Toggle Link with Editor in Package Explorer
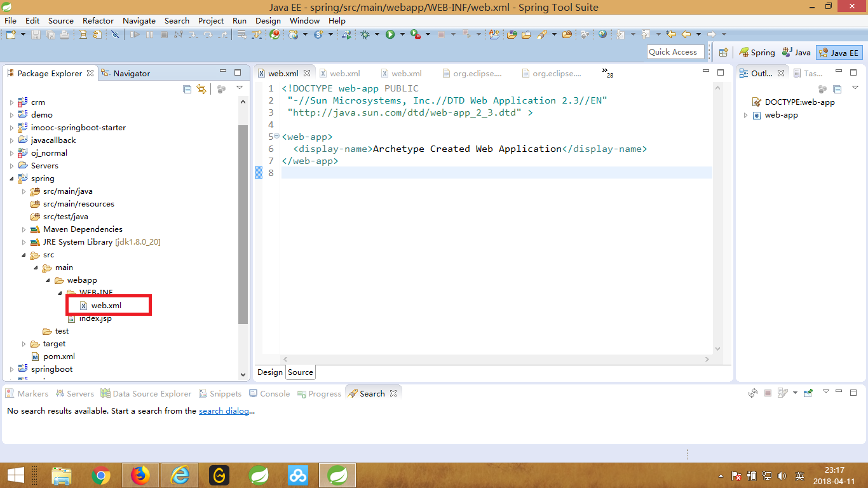The width and height of the screenshot is (868, 488). point(201,89)
